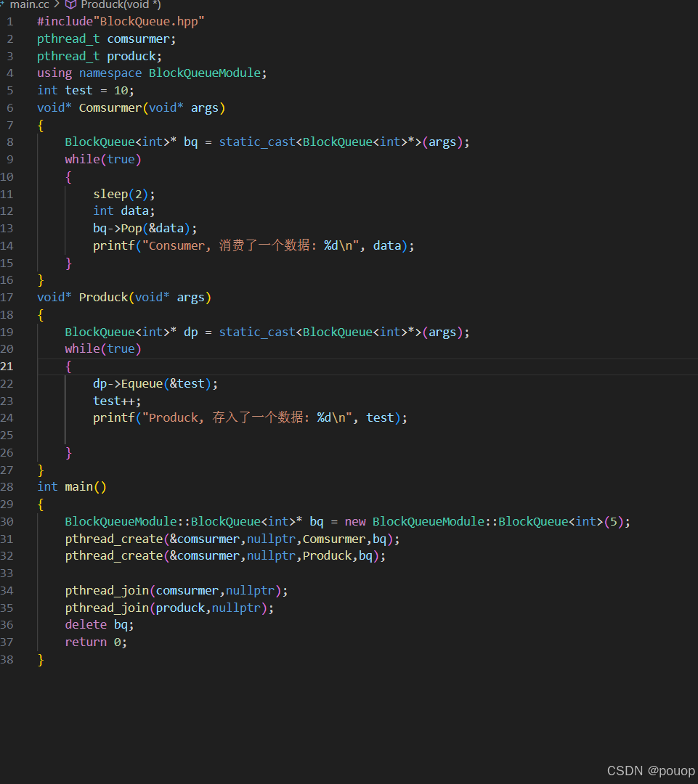Click 'pthread_join(produck,nullptr);' line

point(170,608)
